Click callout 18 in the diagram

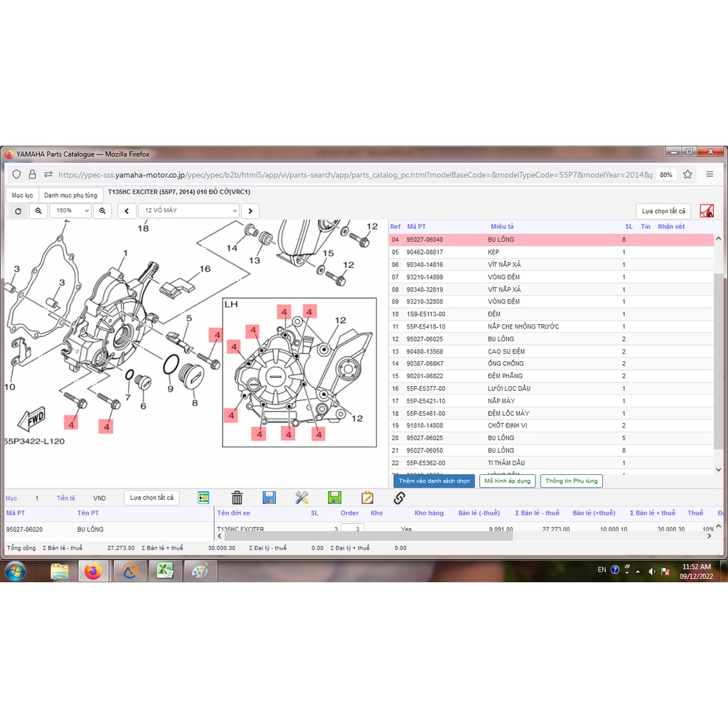tap(143, 228)
